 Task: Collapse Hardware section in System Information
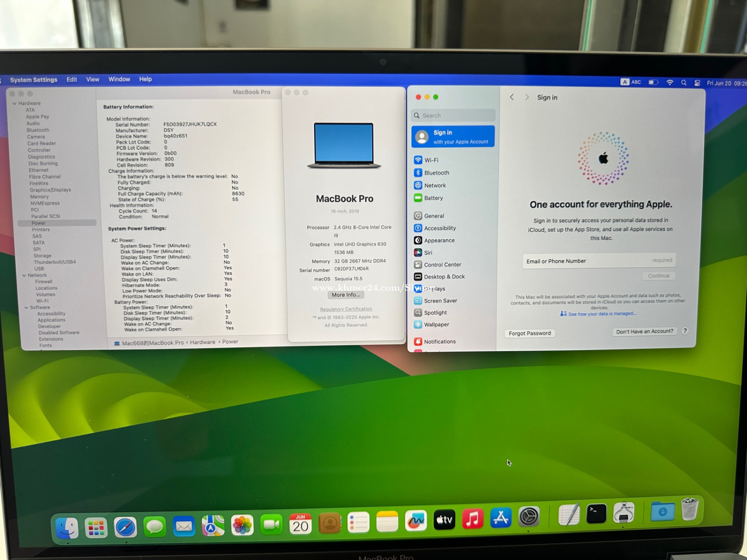point(14,104)
